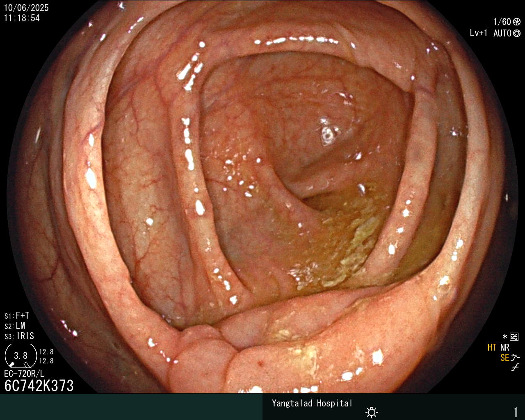This screenshot has width=525, height=420.
Task: Click the yellow HT indicator
Action: pos(492,347)
